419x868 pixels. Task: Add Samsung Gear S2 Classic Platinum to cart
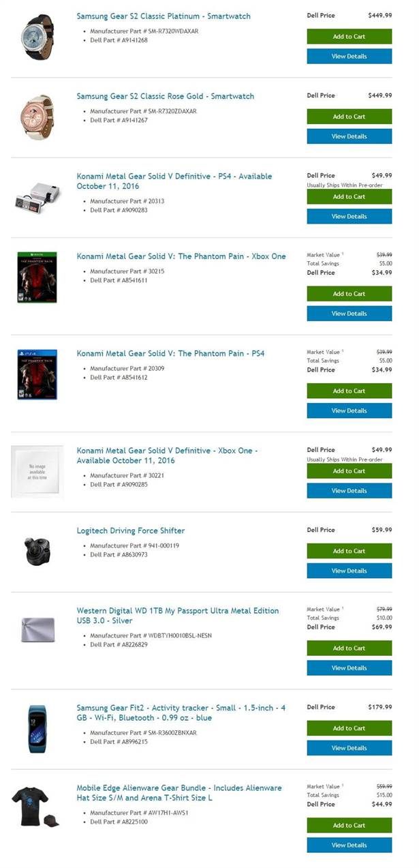coord(350,36)
